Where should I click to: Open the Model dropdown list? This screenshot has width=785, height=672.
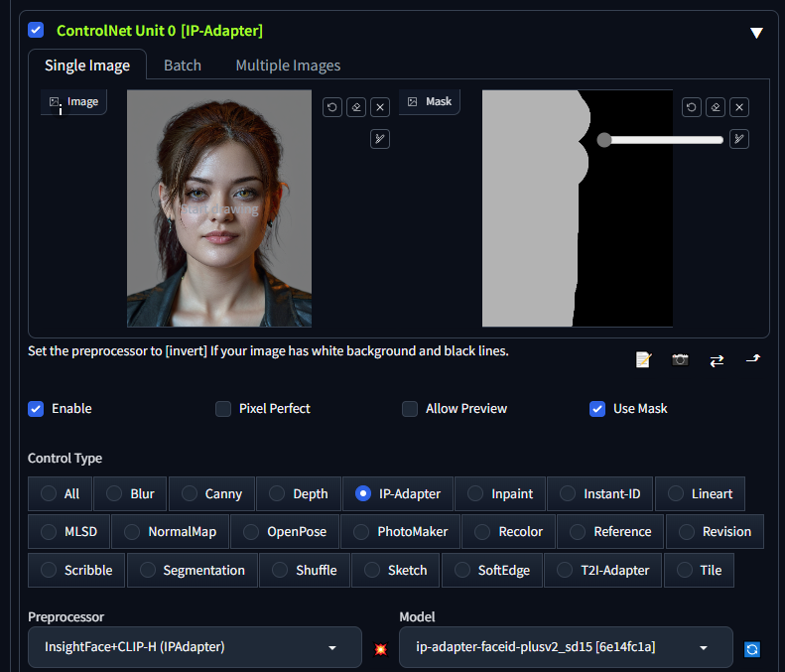[566, 647]
